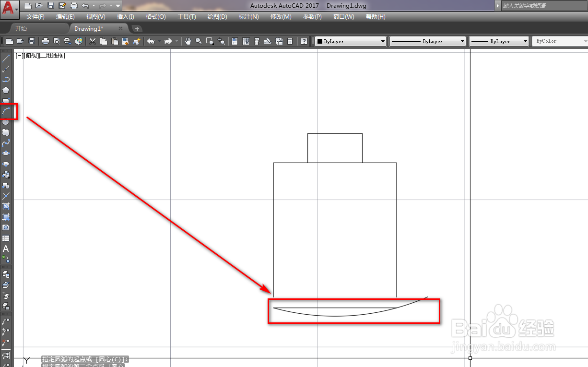
Task: Click the Zoom Window icon
Action: (210, 41)
